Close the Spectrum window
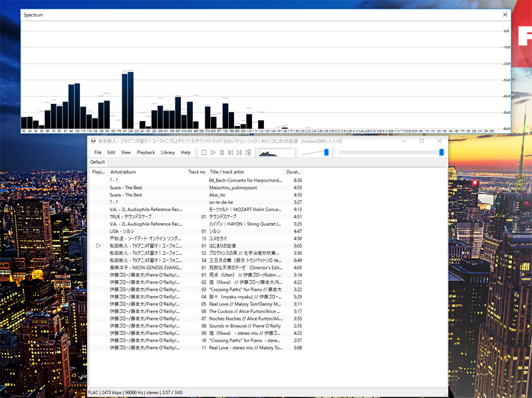Screen dimensions: 532x398 [505, 14]
